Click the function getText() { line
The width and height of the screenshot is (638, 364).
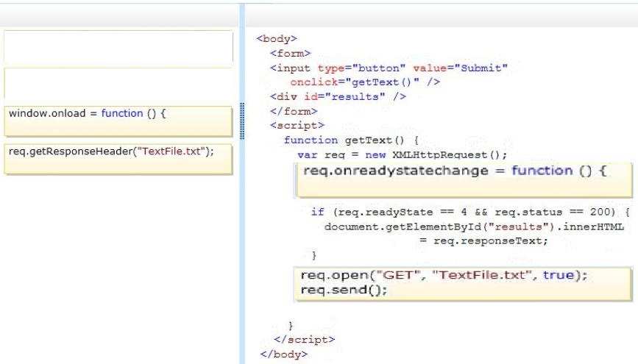pyautogui.click(x=351, y=140)
